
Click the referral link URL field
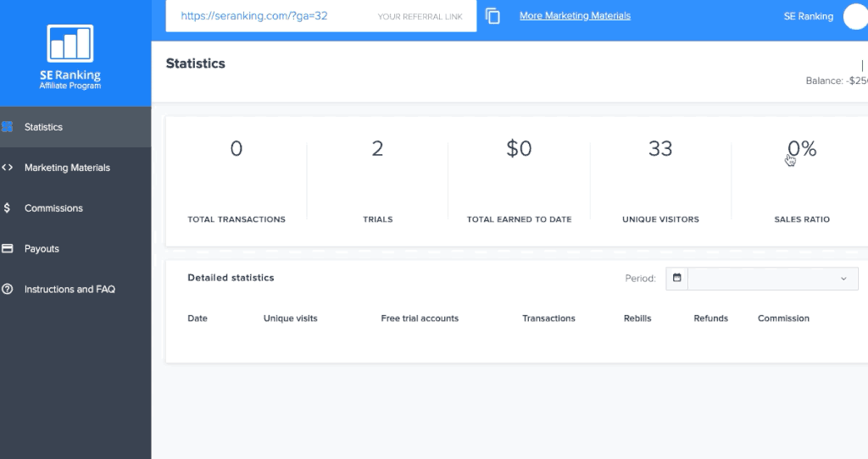pos(321,16)
